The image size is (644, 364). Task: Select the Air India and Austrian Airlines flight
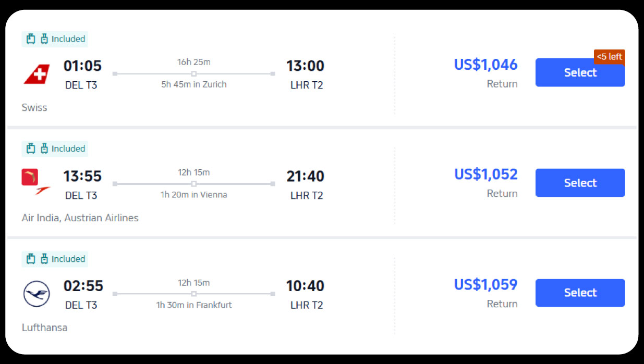[x=580, y=183]
